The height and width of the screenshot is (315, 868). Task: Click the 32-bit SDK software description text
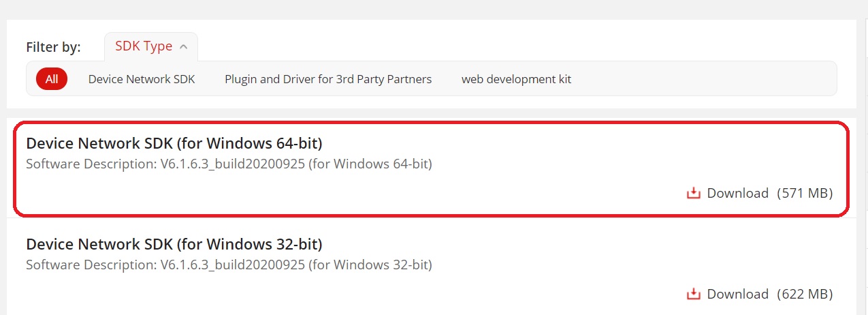pyautogui.click(x=229, y=265)
